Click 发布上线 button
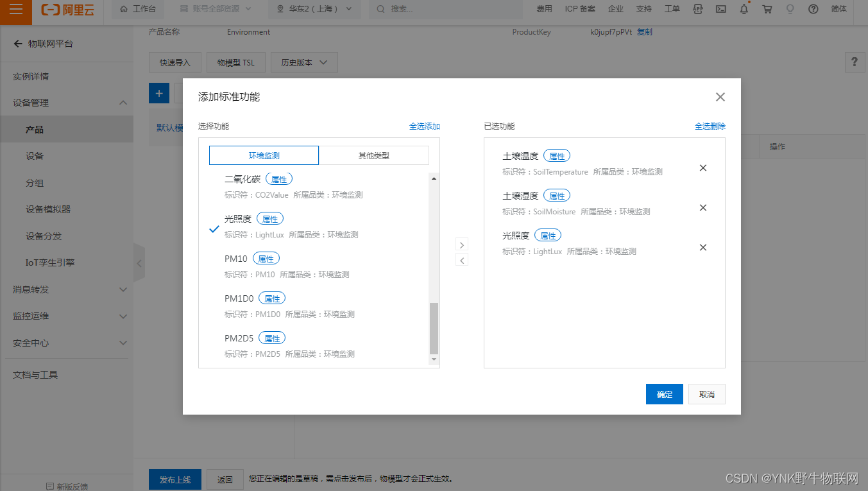This screenshot has height=491, width=868. tap(175, 479)
